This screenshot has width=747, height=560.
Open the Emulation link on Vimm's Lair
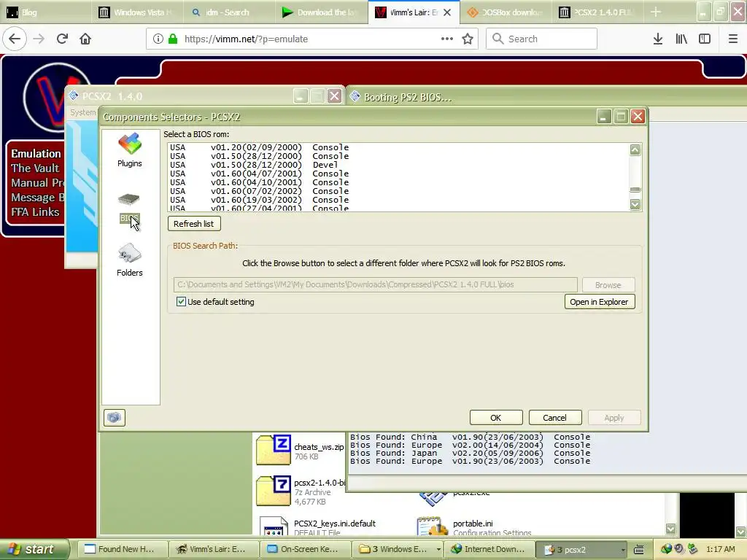click(36, 154)
